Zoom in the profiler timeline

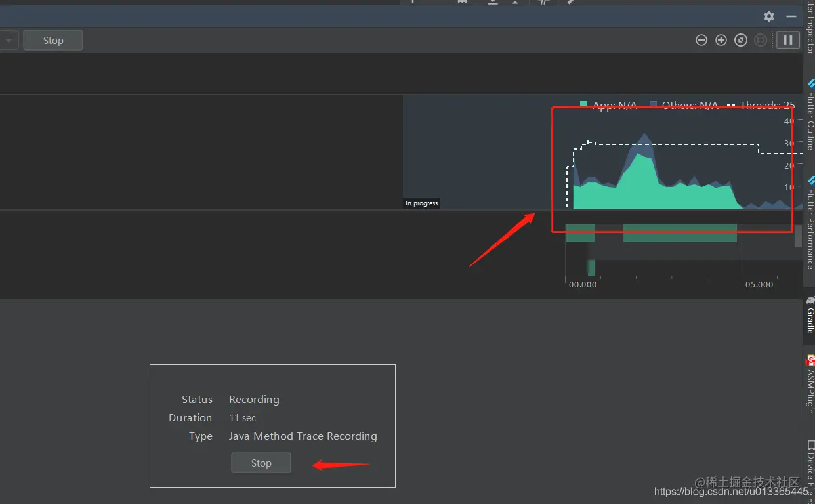(x=721, y=40)
